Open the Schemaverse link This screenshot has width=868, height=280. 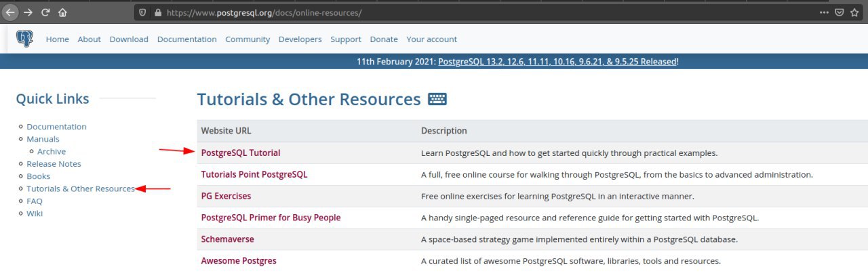228,240
